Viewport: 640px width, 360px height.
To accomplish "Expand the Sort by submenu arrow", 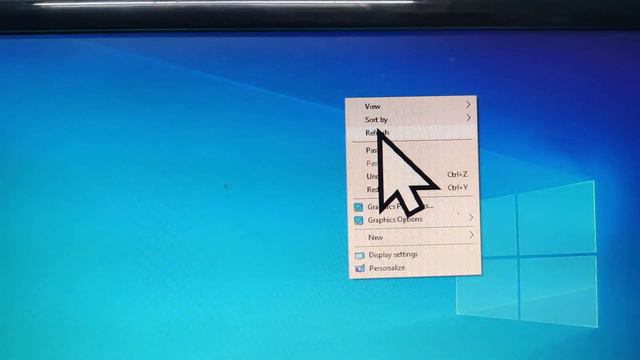I will 468,118.
